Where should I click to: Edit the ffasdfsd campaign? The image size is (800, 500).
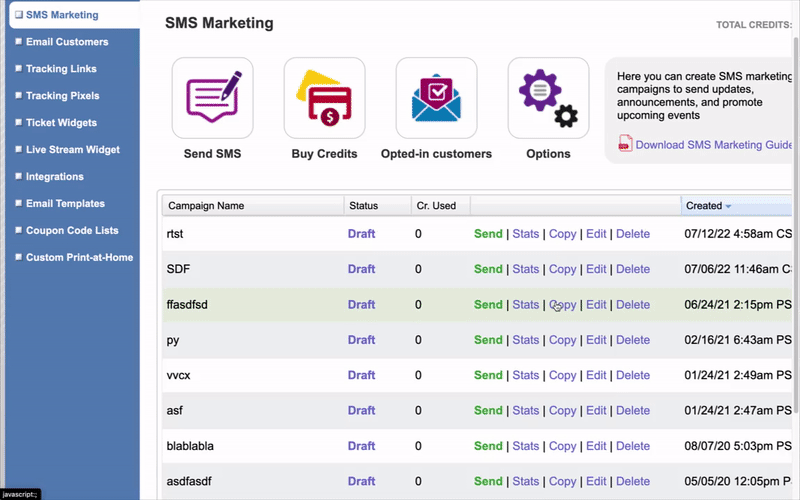coord(596,305)
